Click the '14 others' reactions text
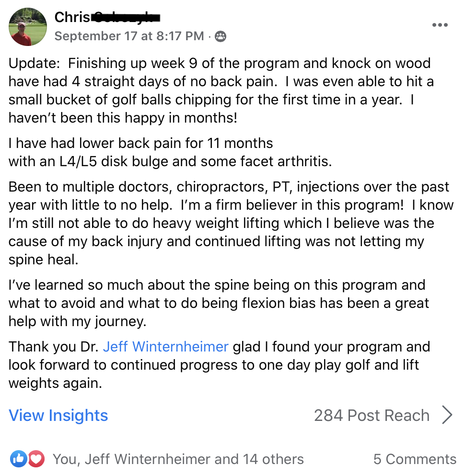 point(273,459)
